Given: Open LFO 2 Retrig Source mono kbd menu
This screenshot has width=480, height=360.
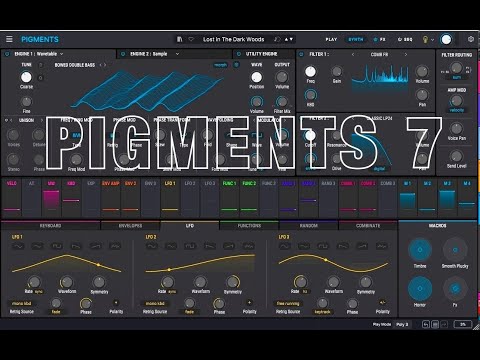Looking at the screenshot, I should 155,304.
